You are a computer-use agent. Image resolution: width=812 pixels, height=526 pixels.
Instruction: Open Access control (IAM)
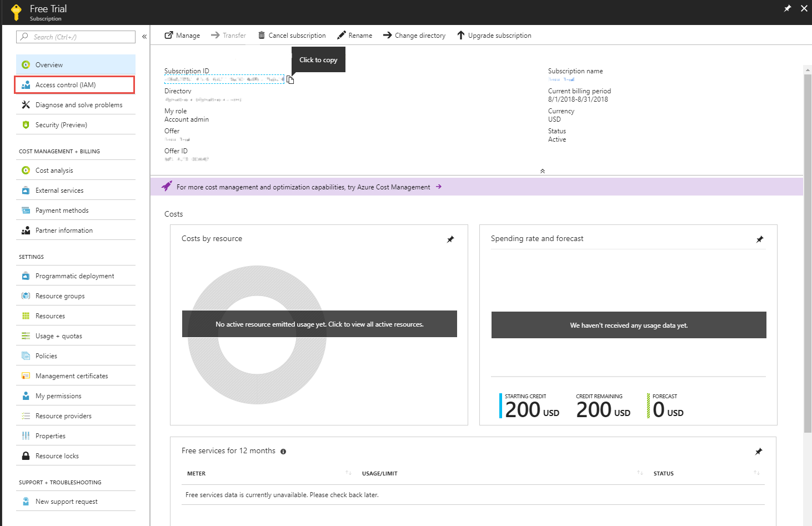pyautogui.click(x=74, y=85)
